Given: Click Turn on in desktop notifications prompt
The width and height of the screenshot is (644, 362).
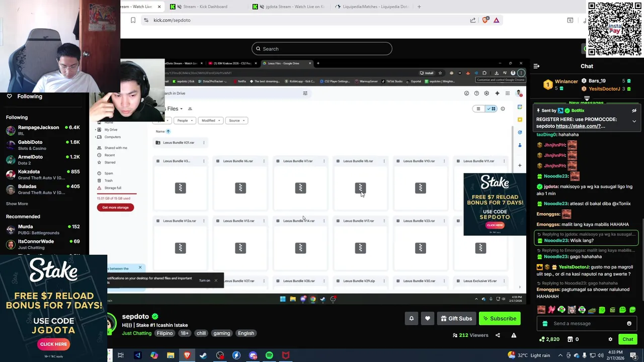Looking at the screenshot, I should click(x=204, y=281).
